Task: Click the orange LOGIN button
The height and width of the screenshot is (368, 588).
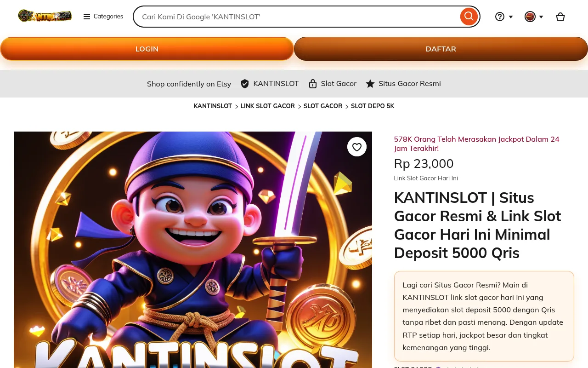Action: point(147,49)
